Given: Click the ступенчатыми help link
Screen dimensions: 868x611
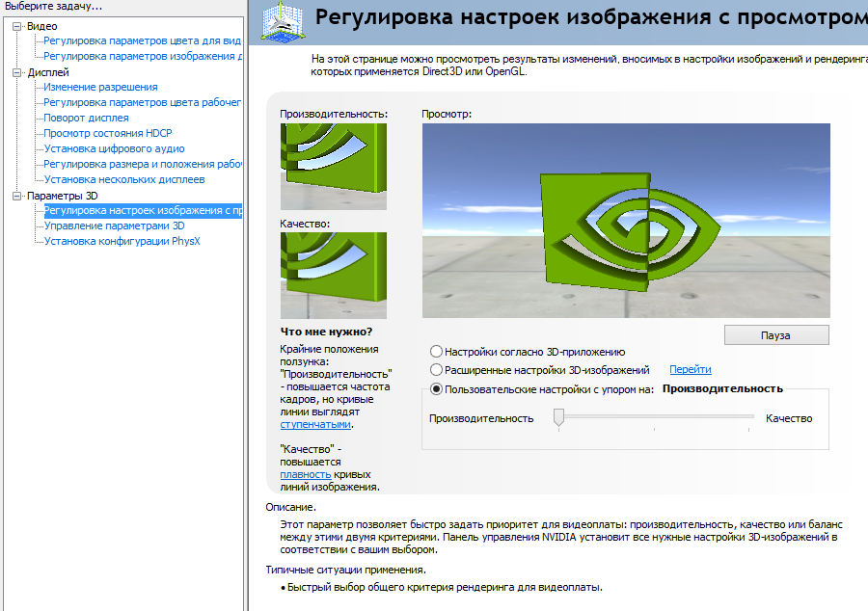Looking at the screenshot, I should pyautogui.click(x=315, y=425).
